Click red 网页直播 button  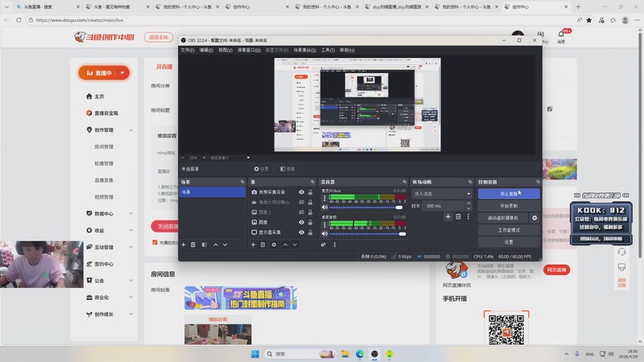pos(556,269)
